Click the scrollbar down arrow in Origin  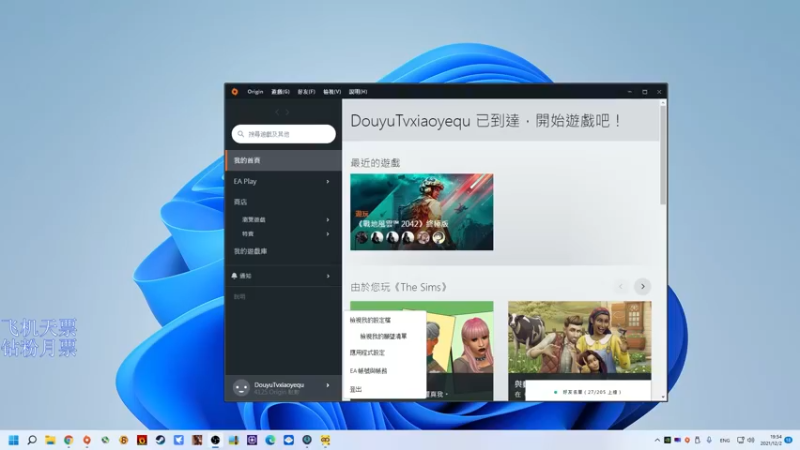663,397
